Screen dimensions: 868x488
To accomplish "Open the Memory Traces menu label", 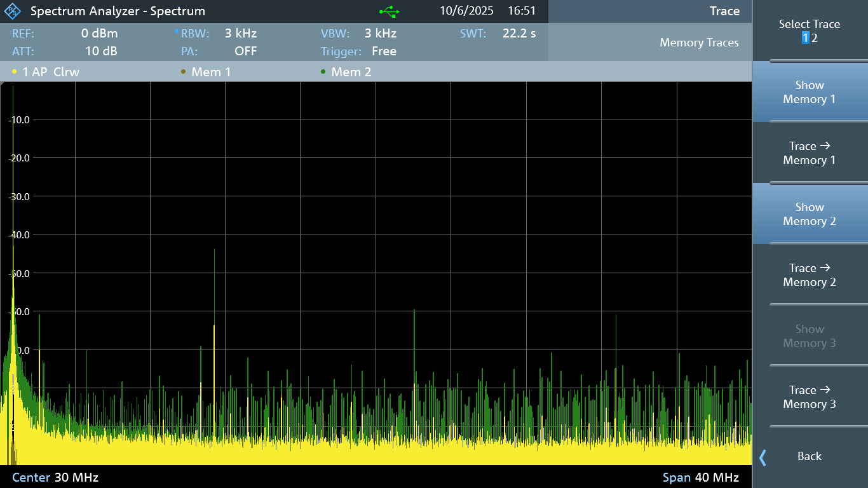I will (699, 43).
